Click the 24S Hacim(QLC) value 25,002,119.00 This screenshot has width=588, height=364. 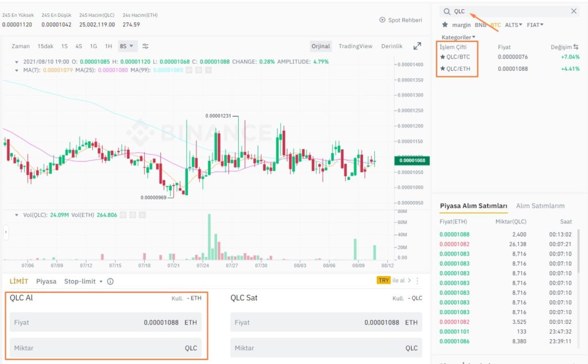[x=97, y=24]
